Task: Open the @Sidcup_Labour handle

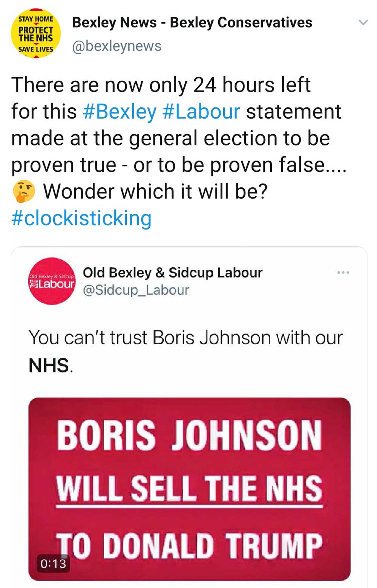Action: click(136, 290)
